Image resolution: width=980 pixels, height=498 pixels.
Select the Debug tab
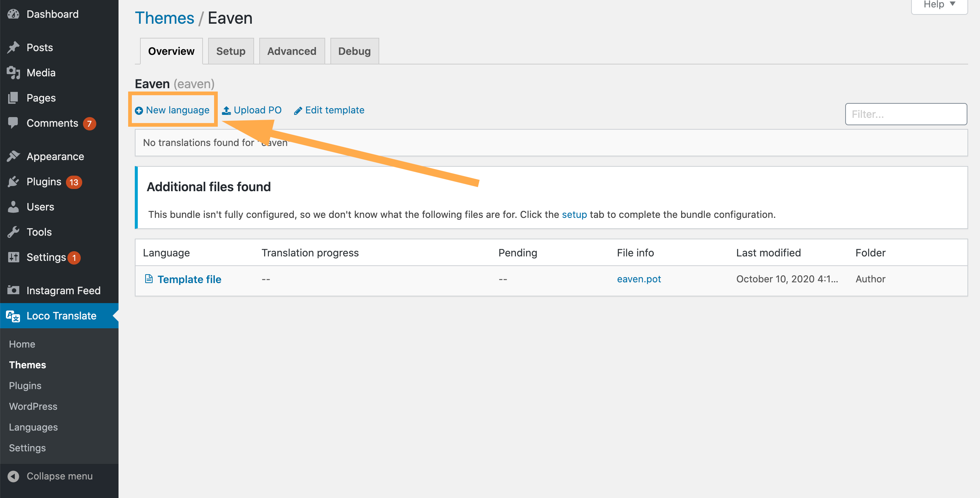[x=354, y=51]
